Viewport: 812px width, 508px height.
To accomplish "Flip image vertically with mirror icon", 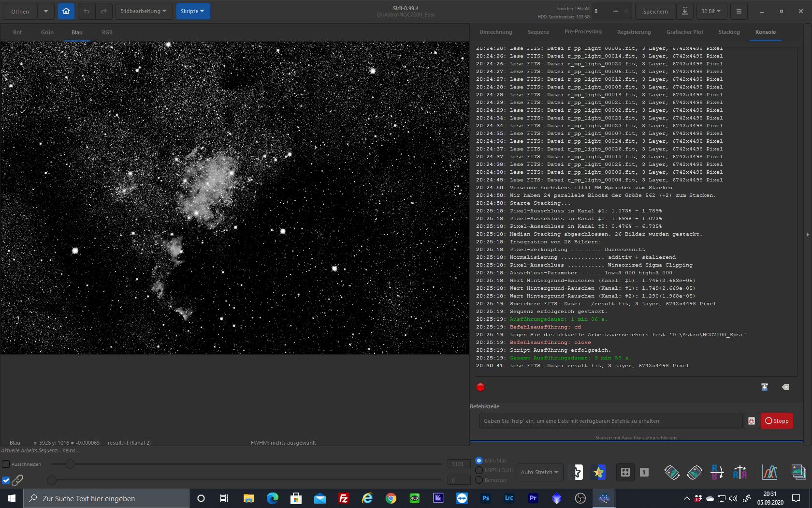I will click(x=717, y=472).
